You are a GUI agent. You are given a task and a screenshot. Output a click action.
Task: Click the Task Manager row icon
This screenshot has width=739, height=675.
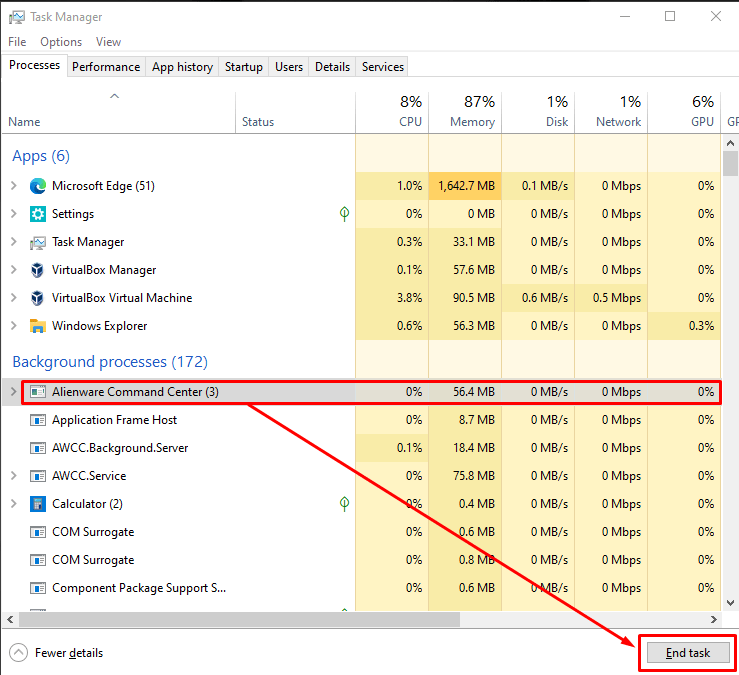(x=38, y=242)
